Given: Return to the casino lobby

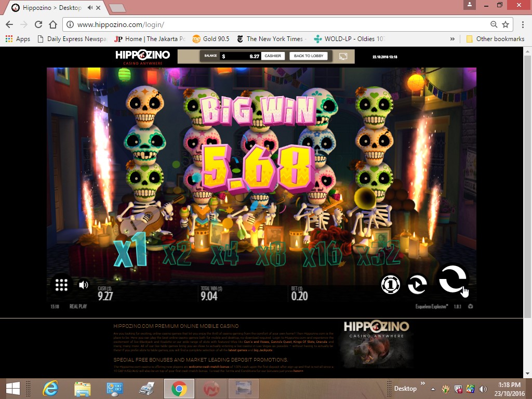Looking at the screenshot, I should pos(309,56).
